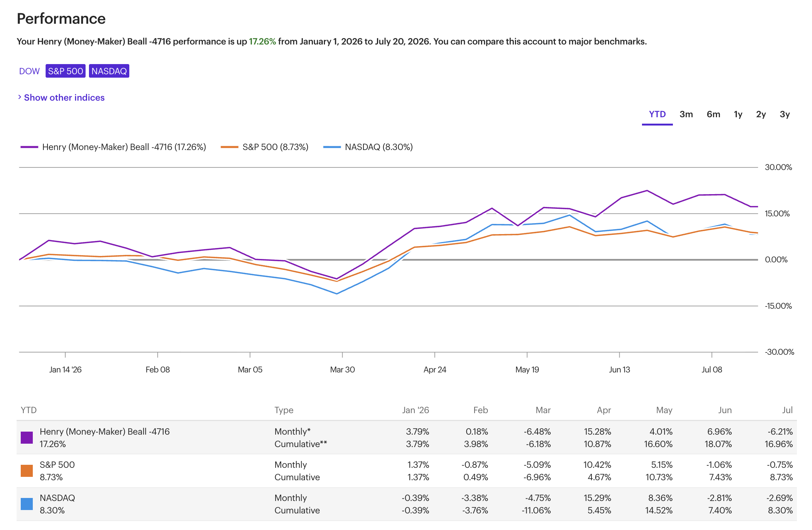Select the 3y time range
The height and width of the screenshot is (530, 812).
784,114
